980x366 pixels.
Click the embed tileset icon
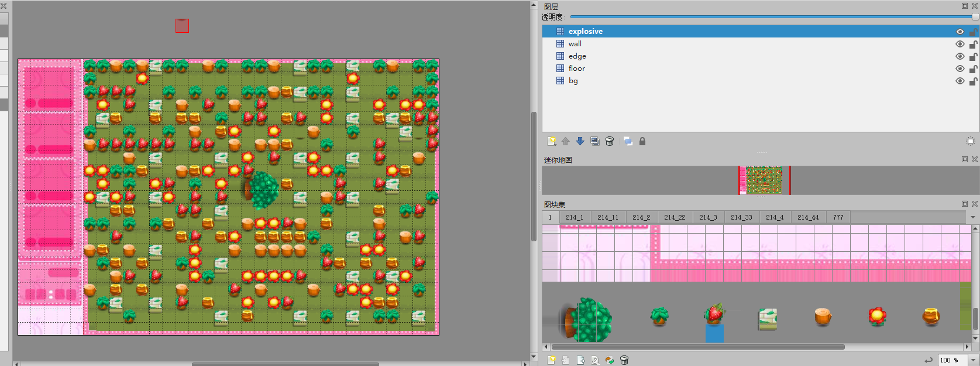566,360
